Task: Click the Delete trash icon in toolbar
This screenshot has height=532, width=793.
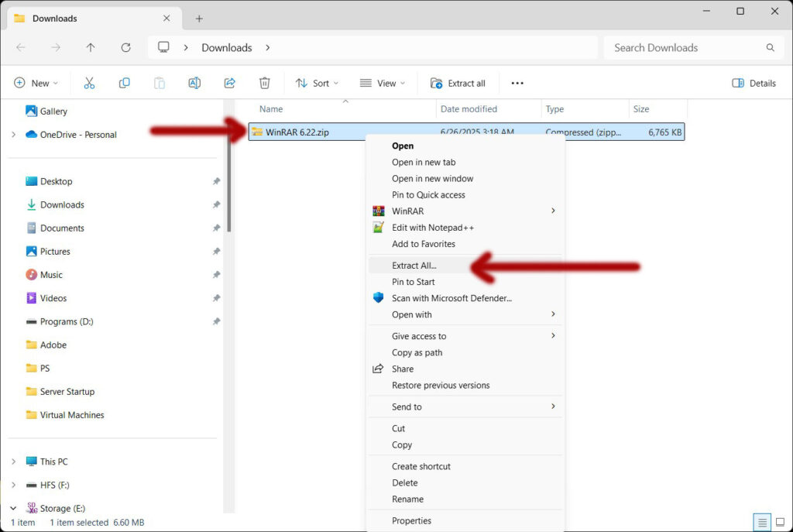Action: click(x=265, y=83)
